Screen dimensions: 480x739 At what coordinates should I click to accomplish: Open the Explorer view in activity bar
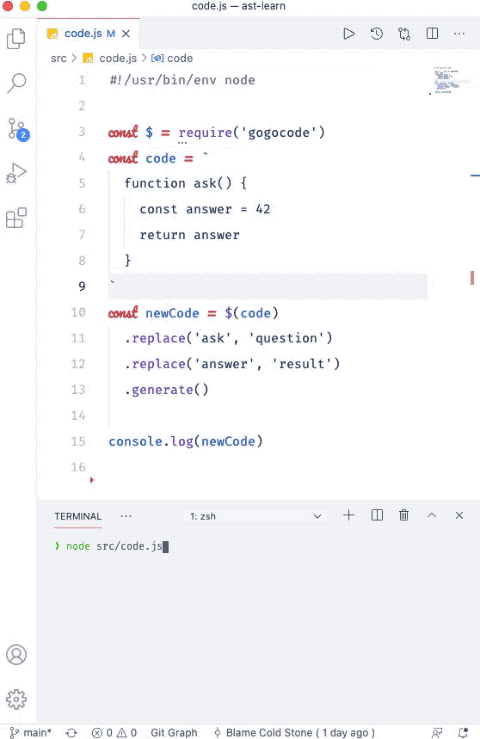[17, 39]
